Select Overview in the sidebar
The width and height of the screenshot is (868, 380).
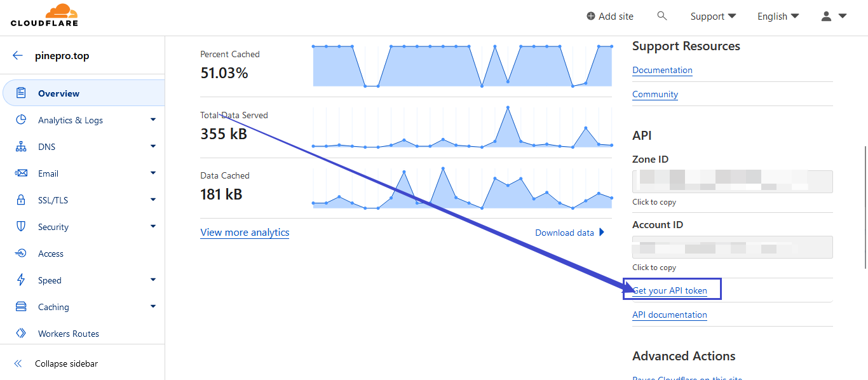pyautogui.click(x=58, y=93)
